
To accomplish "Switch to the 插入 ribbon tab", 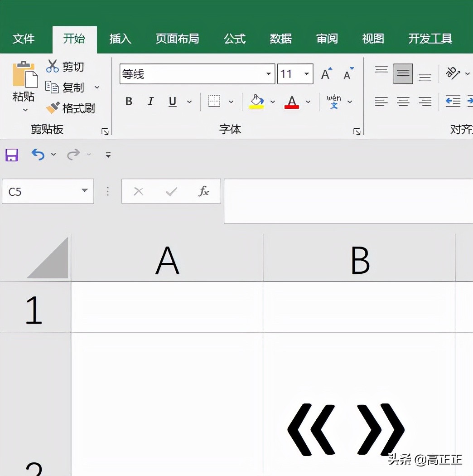I will coord(120,39).
